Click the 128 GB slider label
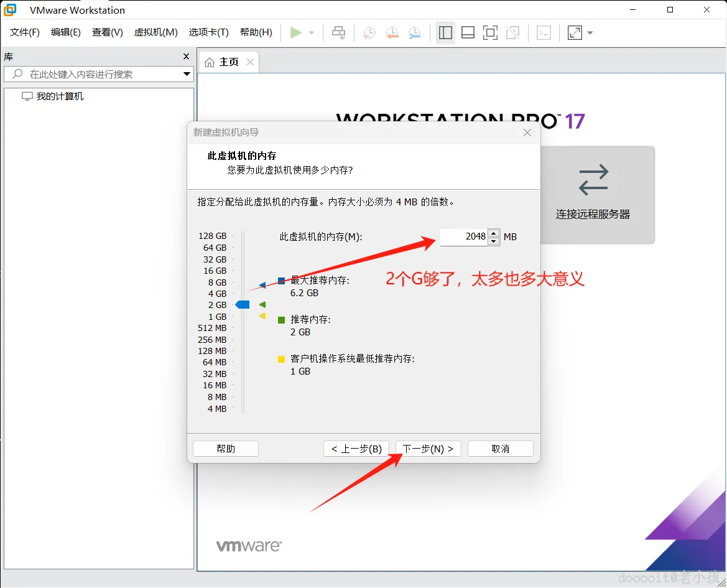This screenshot has height=588, width=727. [x=212, y=236]
